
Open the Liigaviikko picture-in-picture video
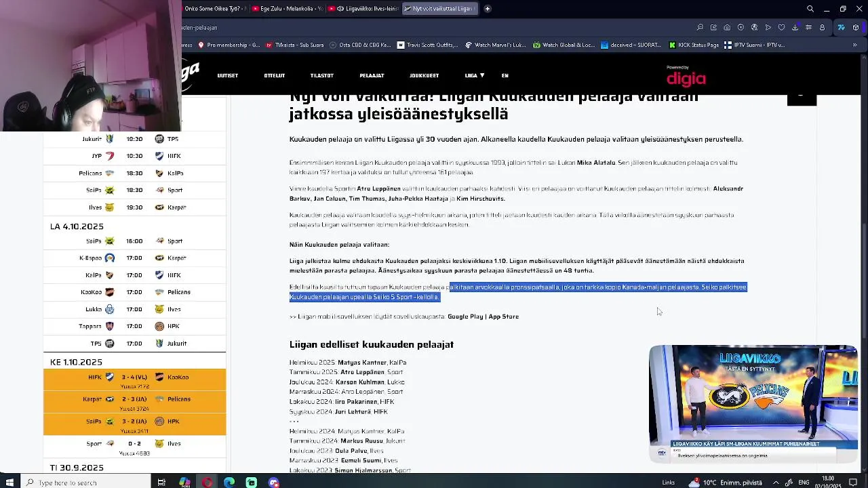(x=753, y=403)
